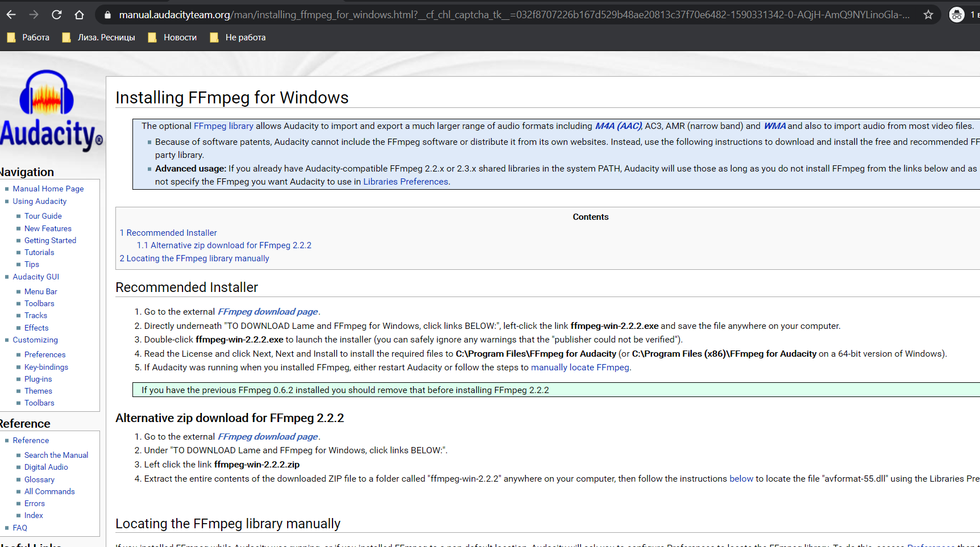Expand the Не работа bookmarks folder
This screenshot has width=980, height=547.
(x=238, y=37)
